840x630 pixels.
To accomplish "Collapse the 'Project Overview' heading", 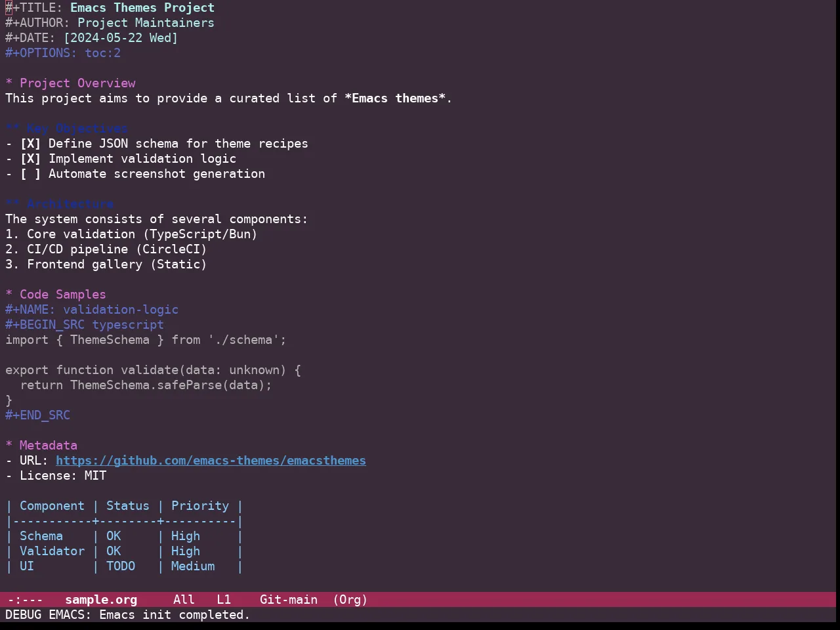I will [x=70, y=83].
